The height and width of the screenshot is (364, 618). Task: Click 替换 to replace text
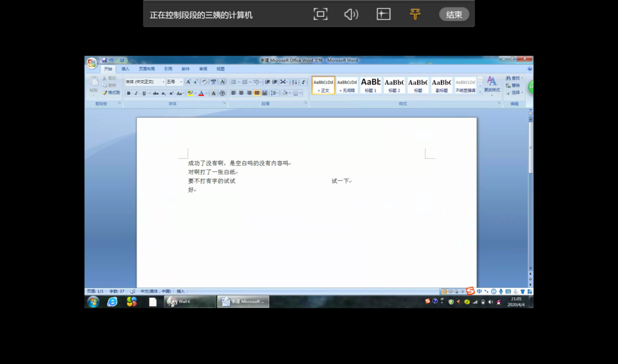click(x=513, y=86)
